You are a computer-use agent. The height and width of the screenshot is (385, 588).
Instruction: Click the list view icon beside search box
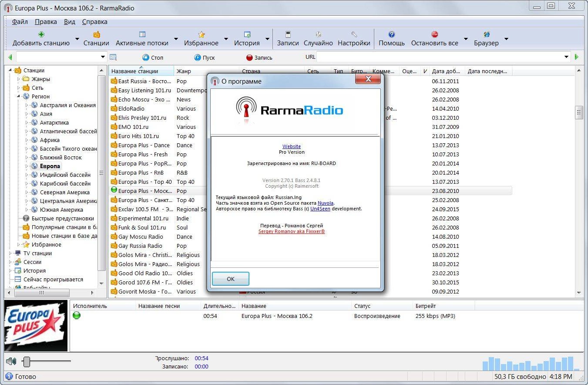(113, 57)
